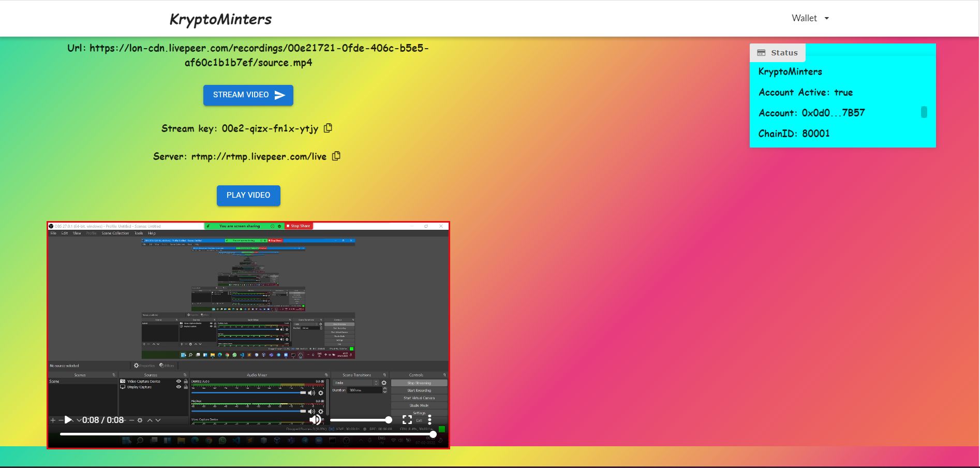Click 'KryptoMinters' text in Status panel
Image resolution: width=980 pixels, height=468 pixels.
(790, 71)
